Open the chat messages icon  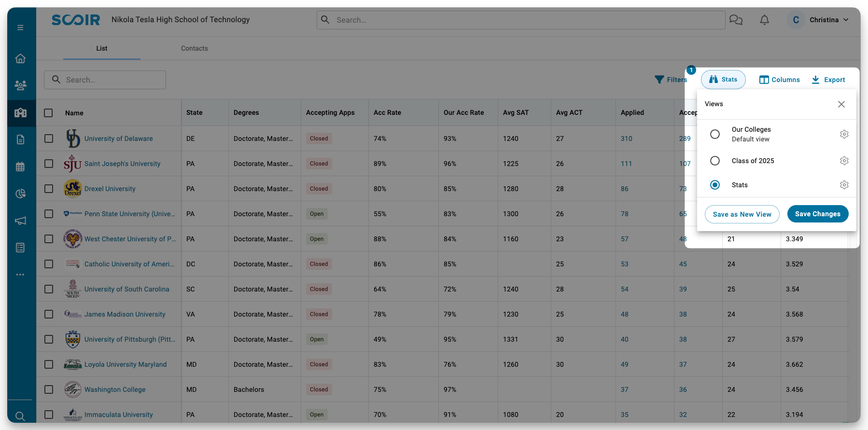click(736, 20)
